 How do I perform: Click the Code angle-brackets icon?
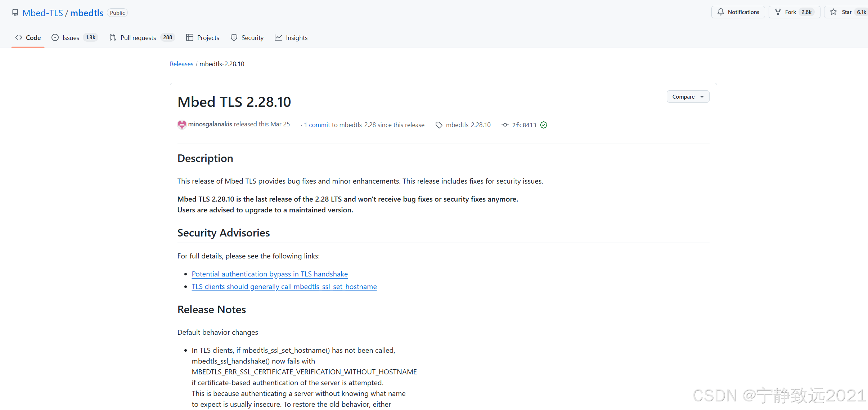click(19, 37)
